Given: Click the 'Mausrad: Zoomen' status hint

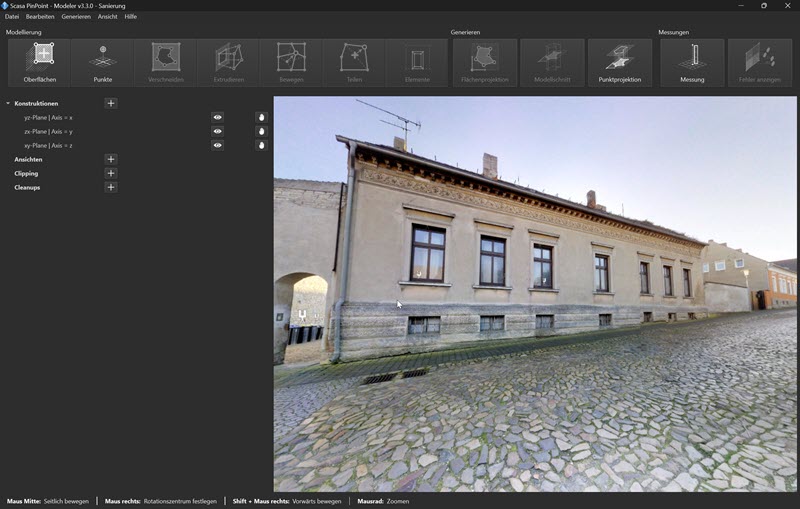Looking at the screenshot, I should (383, 501).
